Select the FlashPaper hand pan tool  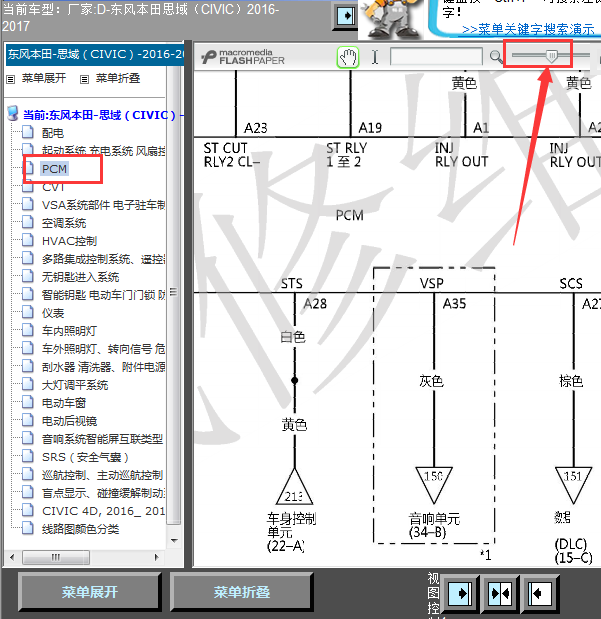pos(348,58)
